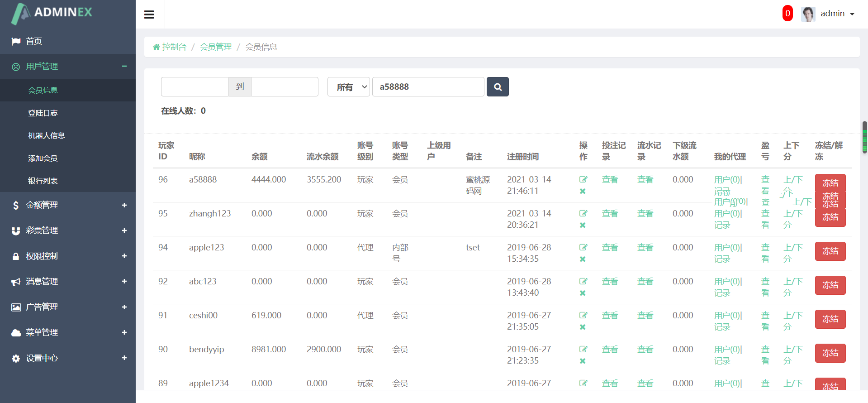Image resolution: width=868 pixels, height=403 pixels.
Task: Click the home icon in breadcrumb
Action: click(x=157, y=47)
